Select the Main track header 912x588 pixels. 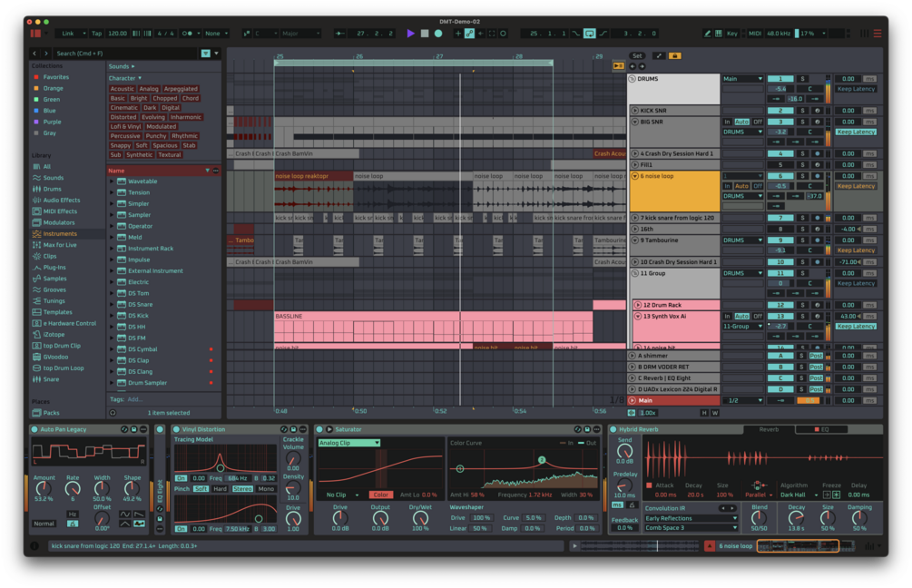(x=674, y=401)
